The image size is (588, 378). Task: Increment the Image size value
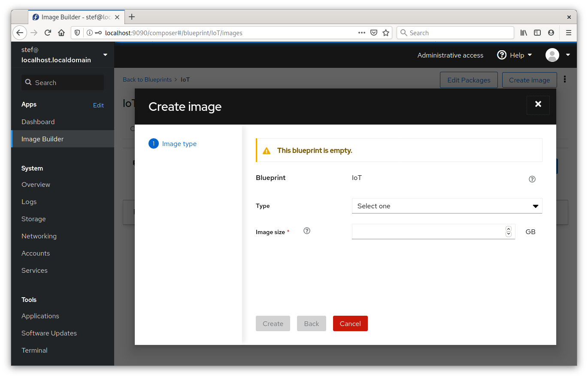coord(509,229)
